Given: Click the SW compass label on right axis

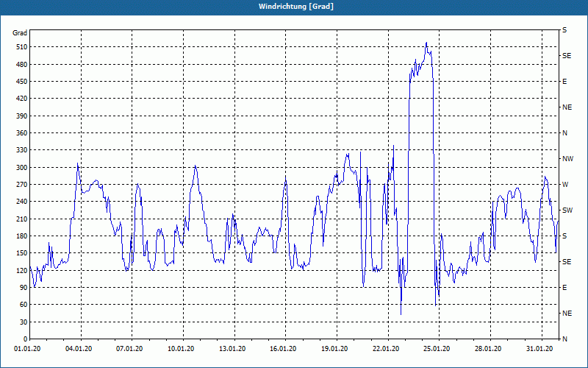Looking at the screenshot, I should click(x=567, y=210).
